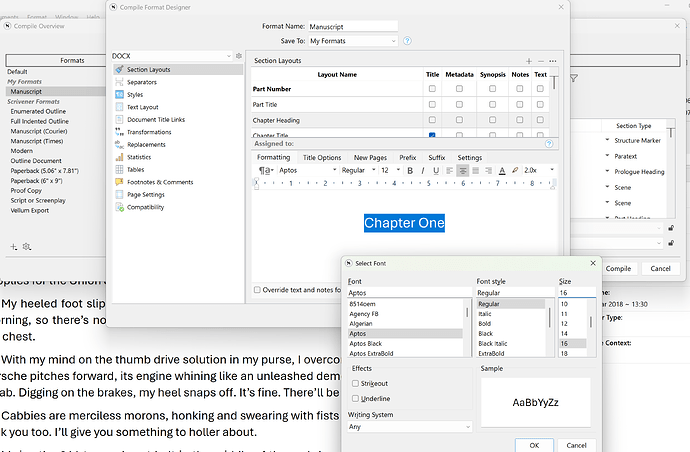Click the highlight color marker icon
This screenshot has width=690, height=452.
click(515, 171)
